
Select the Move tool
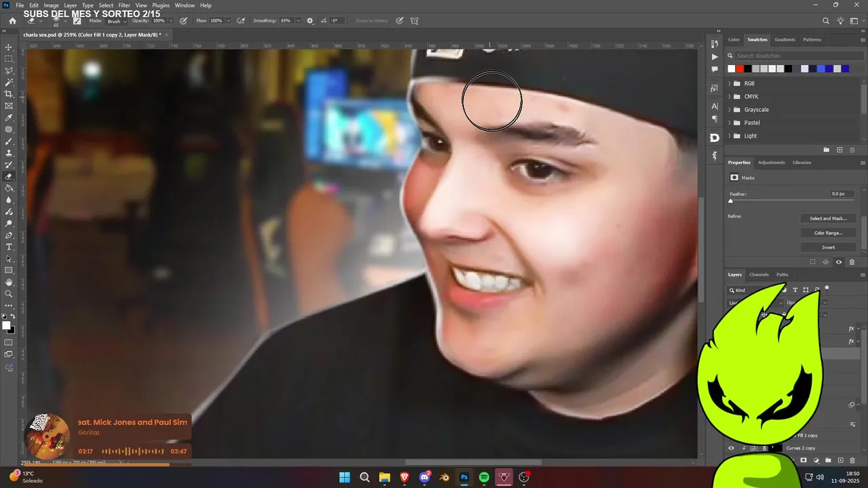pos(9,47)
